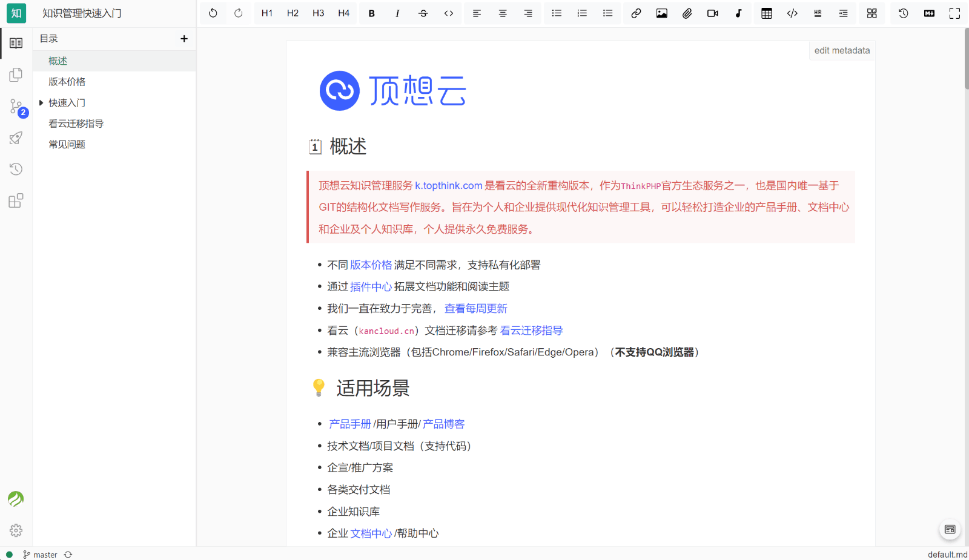The width and height of the screenshot is (969, 560).
Task: Select 常见问题 in the table of contents
Action: tap(66, 144)
